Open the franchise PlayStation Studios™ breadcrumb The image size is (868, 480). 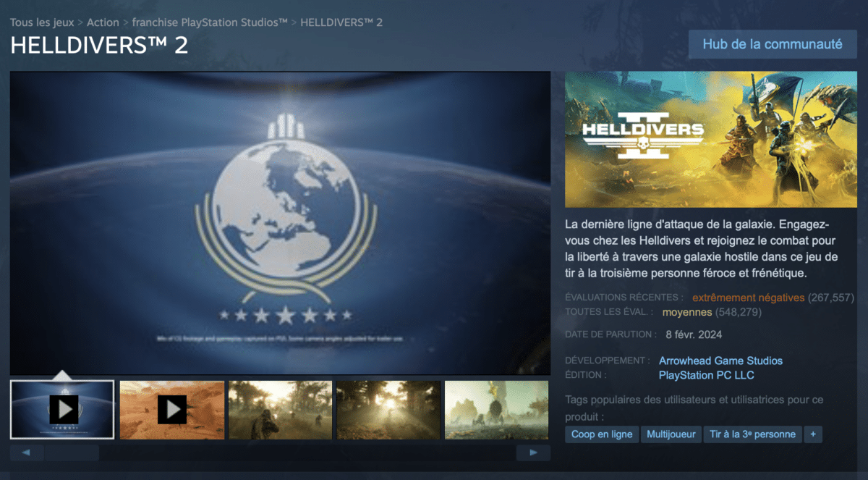point(210,22)
